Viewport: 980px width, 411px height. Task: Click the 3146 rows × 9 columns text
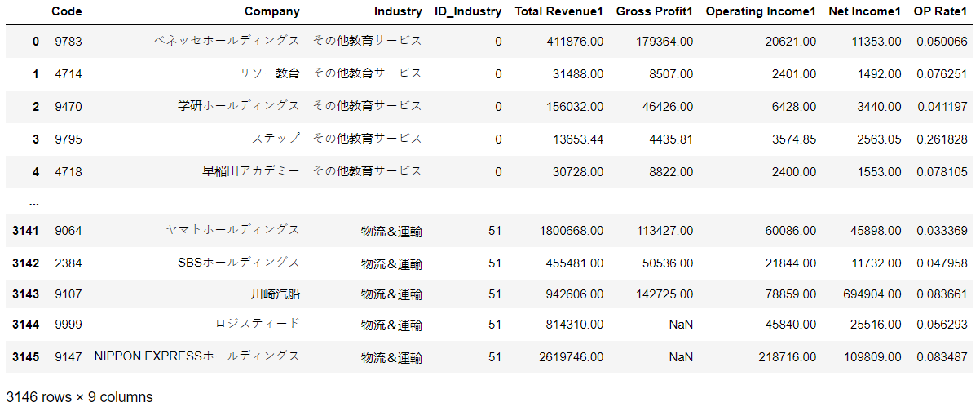79,397
